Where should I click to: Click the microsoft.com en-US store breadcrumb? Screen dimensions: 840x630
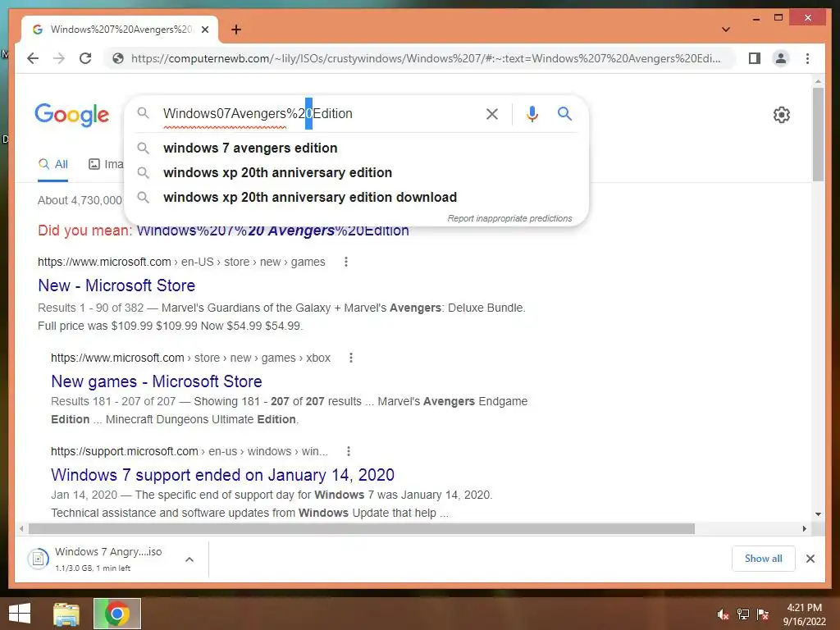pyautogui.click(x=181, y=262)
